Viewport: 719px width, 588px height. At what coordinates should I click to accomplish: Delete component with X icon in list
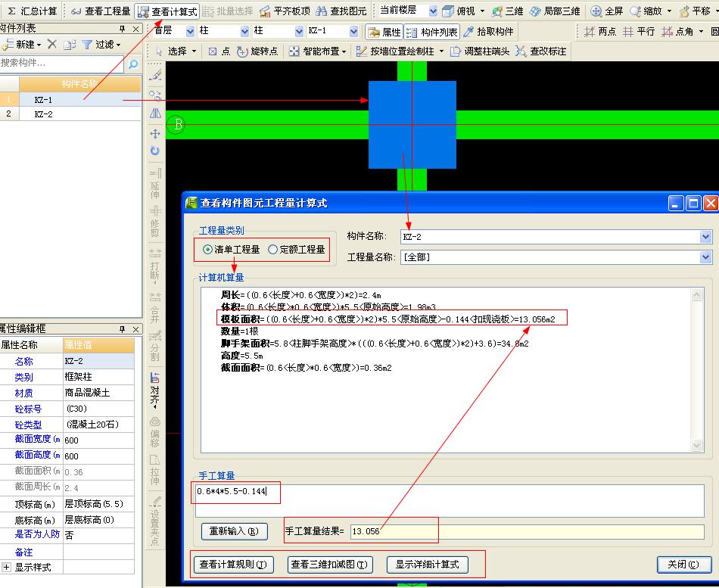point(52,45)
